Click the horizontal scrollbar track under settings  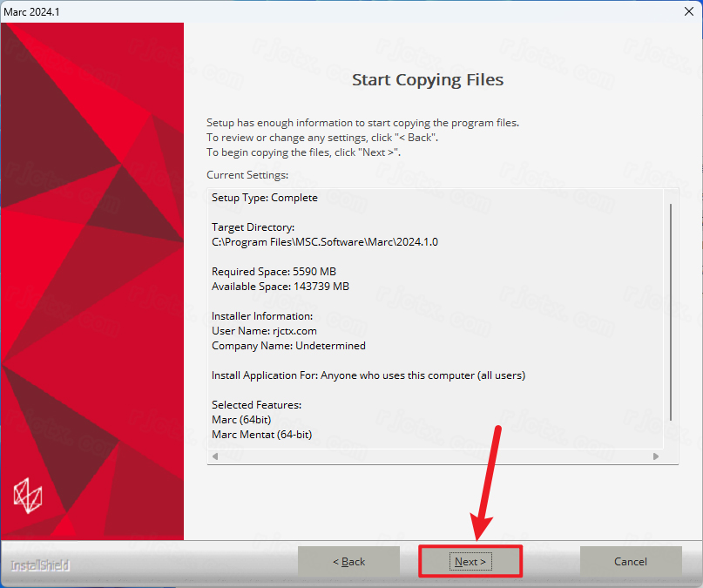(436, 456)
